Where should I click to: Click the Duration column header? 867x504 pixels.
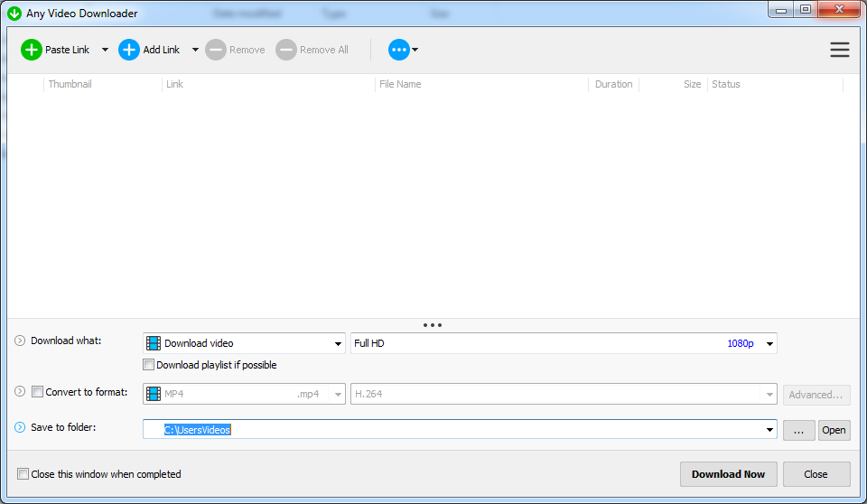pyautogui.click(x=614, y=84)
